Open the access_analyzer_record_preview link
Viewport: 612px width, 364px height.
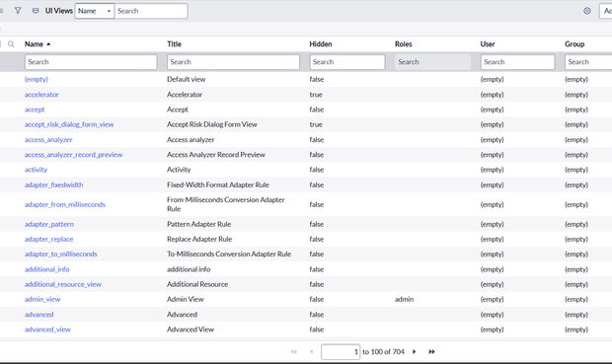pyautogui.click(x=73, y=155)
